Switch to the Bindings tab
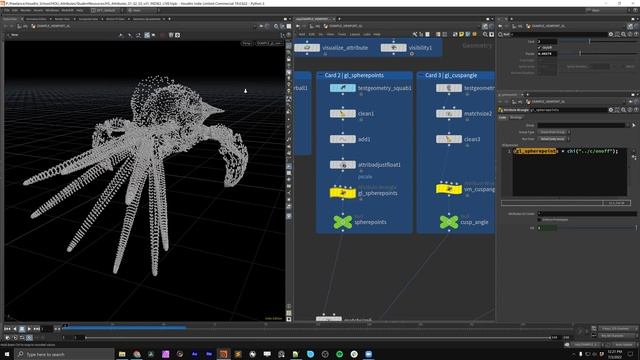Viewport: 640px width, 360px height. coord(516,118)
